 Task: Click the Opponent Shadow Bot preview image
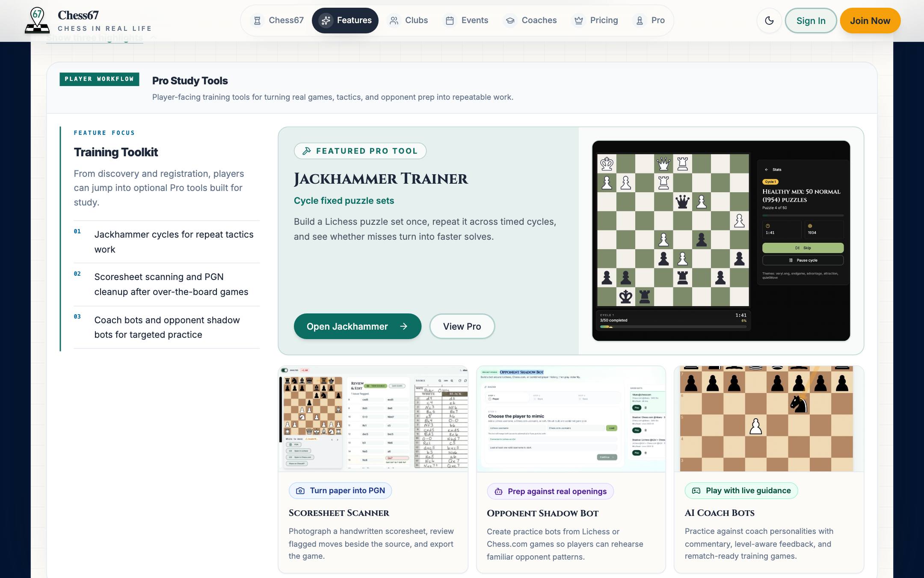(571, 419)
